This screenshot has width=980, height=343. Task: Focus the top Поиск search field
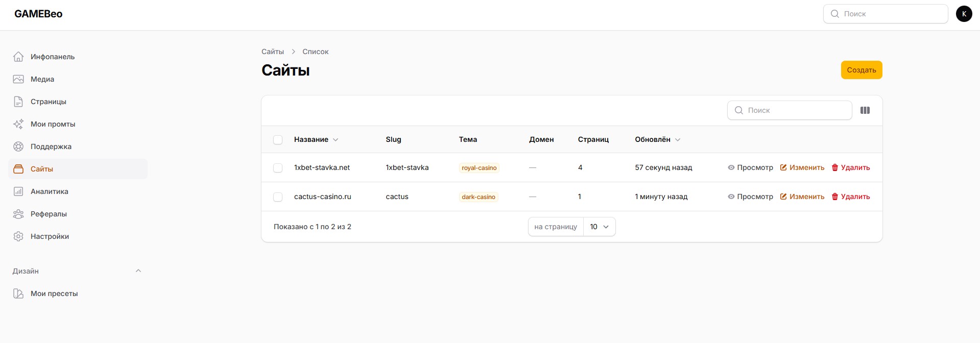(x=886, y=14)
